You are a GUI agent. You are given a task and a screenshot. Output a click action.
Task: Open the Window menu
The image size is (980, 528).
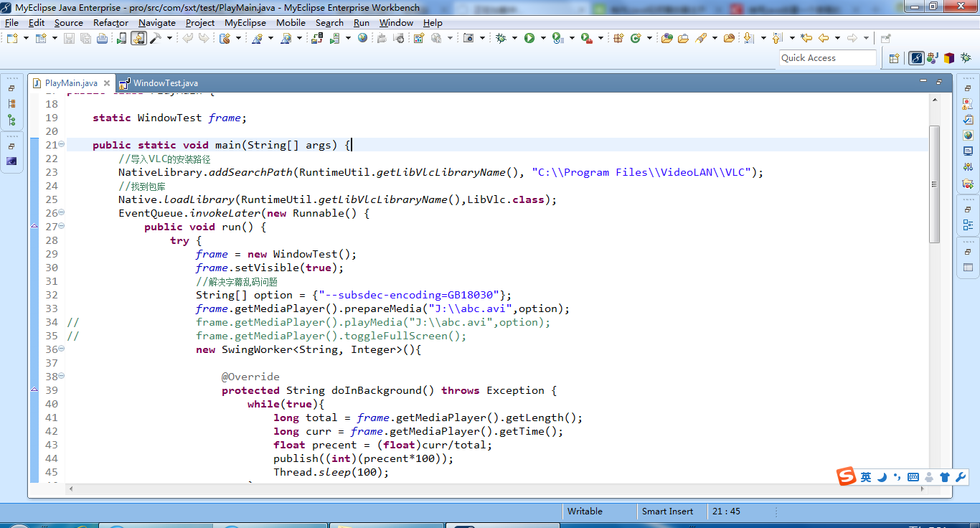pos(396,22)
